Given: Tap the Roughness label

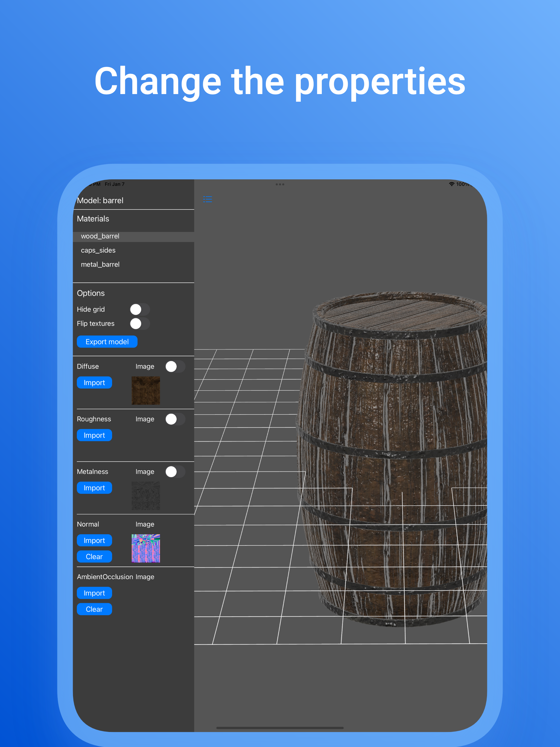Looking at the screenshot, I should click(94, 419).
